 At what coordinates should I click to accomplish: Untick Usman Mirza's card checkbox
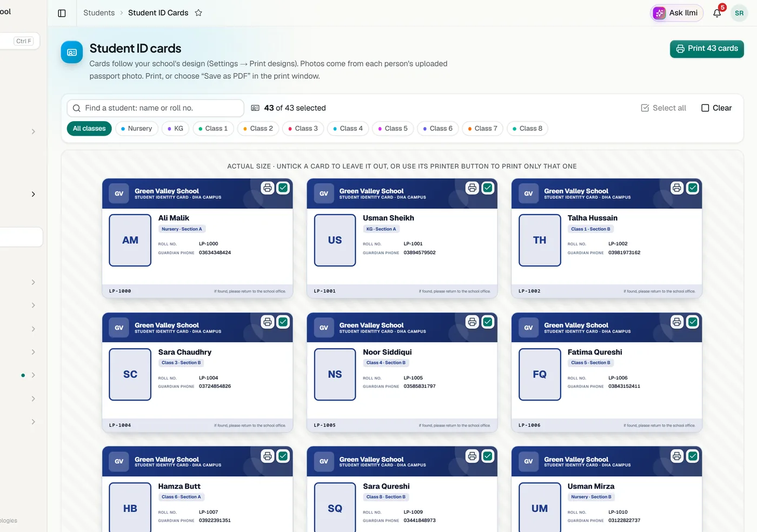click(693, 456)
